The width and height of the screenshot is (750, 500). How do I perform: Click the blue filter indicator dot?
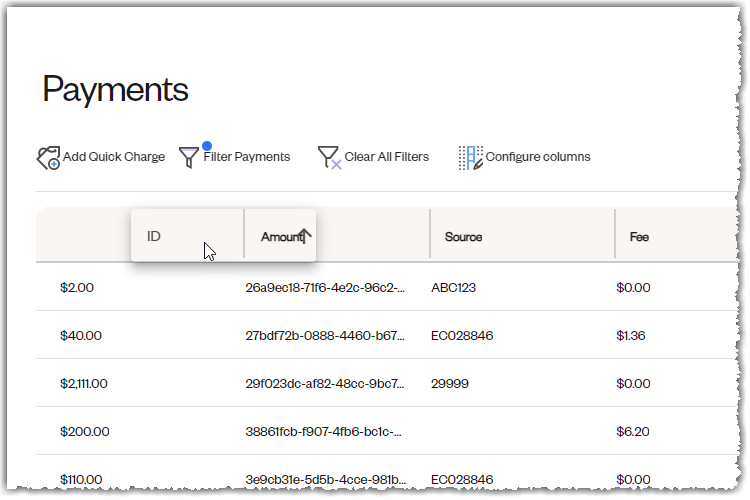tap(207, 145)
